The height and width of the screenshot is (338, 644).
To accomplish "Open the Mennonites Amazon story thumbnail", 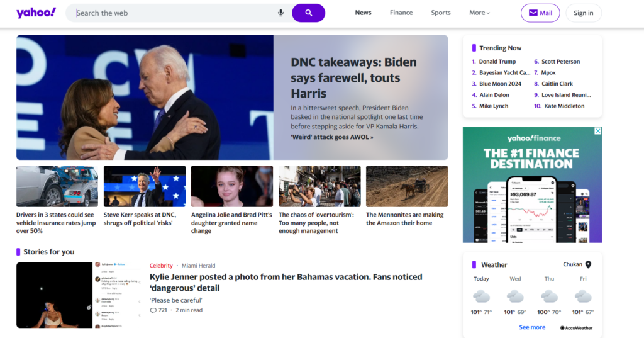I will (407, 186).
